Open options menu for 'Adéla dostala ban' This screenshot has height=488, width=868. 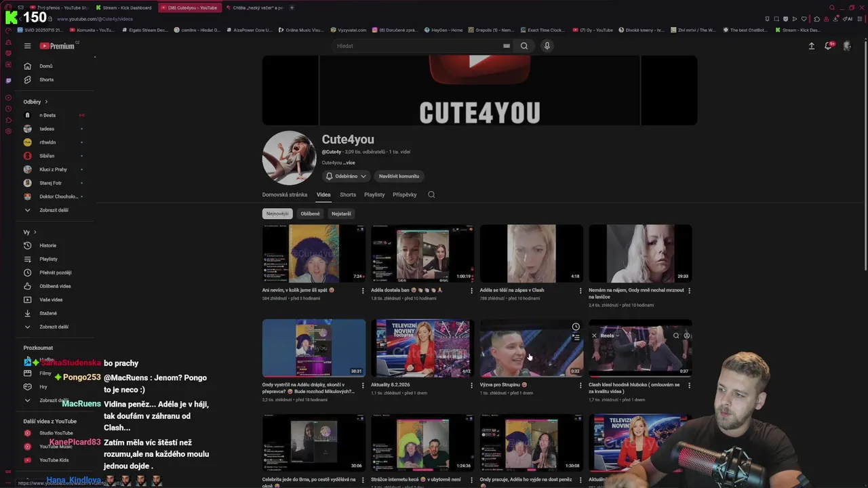click(x=471, y=291)
